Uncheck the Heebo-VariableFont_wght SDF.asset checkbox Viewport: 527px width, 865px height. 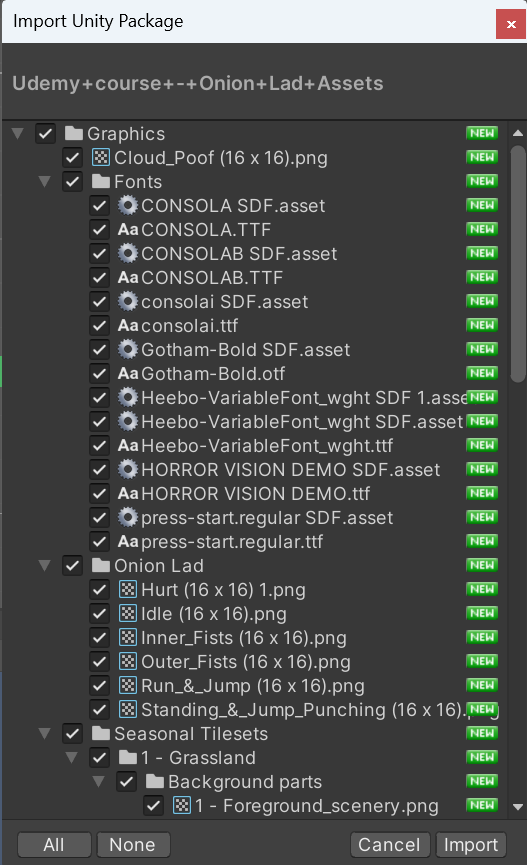click(99, 421)
